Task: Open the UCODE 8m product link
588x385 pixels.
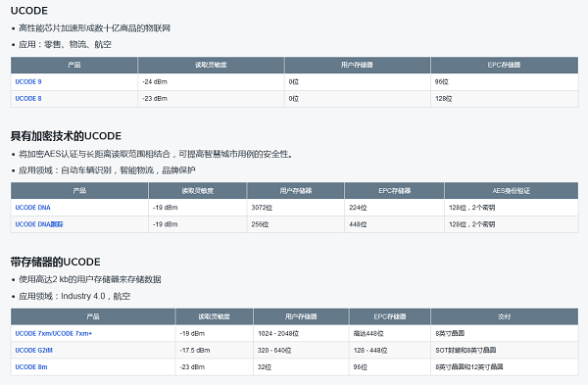Action: click(31, 367)
